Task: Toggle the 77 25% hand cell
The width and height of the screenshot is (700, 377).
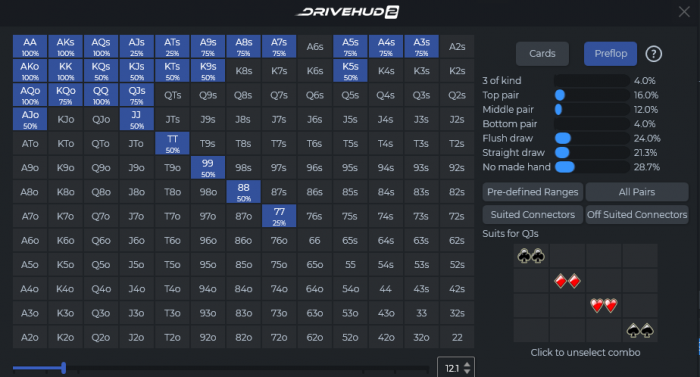Action: 279,216
